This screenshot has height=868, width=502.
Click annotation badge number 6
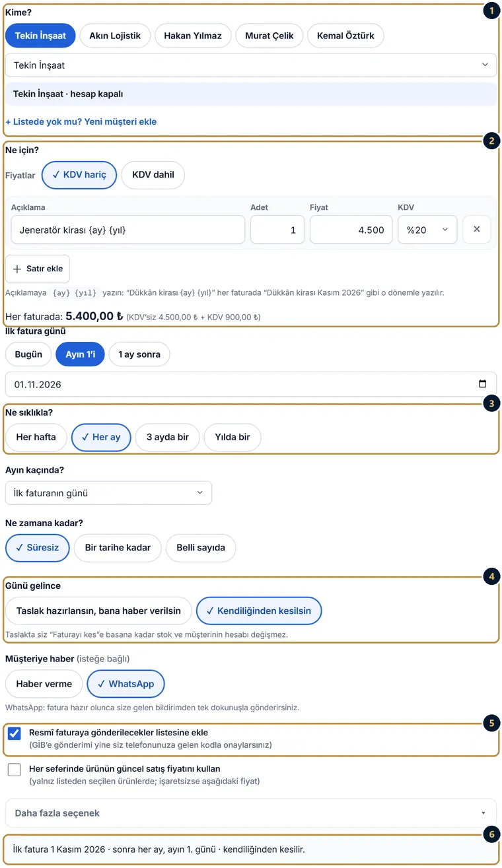(x=490, y=835)
